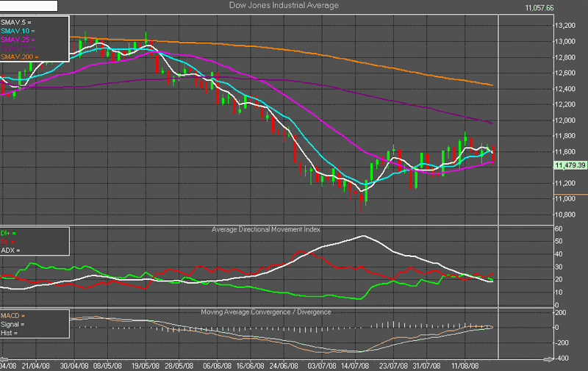Click the 16/06/08 date label
The width and height of the screenshot is (588, 371).
click(250, 366)
